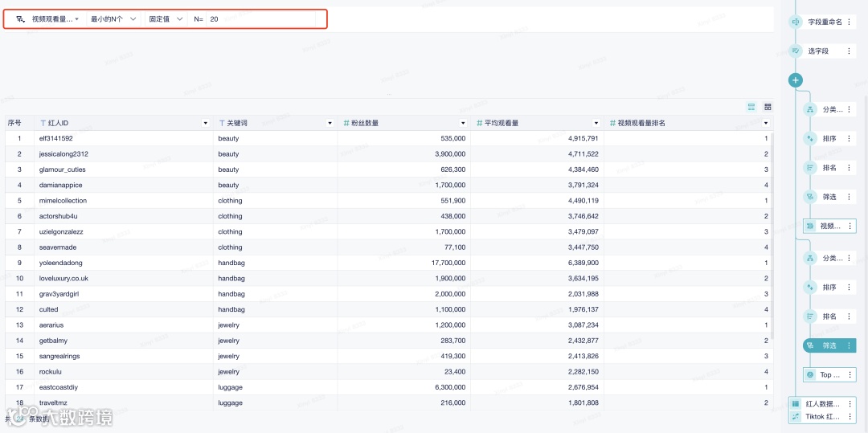Switch to card grid view icon
Viewport: 868px width, 433px height.
[768, 107]
